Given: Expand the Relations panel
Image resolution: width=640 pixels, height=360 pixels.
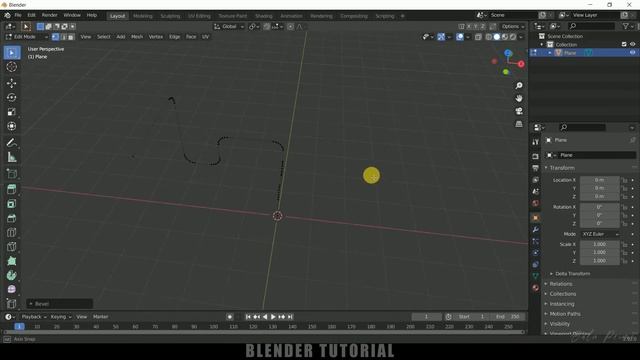Looking at the screenshot, I should (x=560, y=284).
